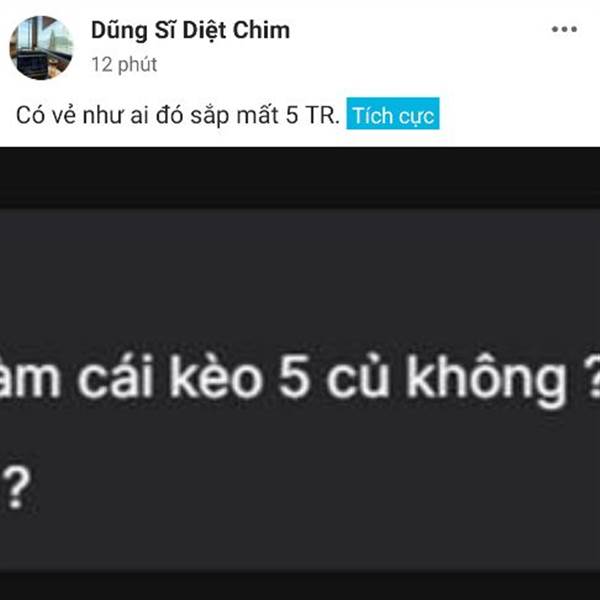Click the word 'không' in the image
Image resolution: width=600 pixels, height=600 pixels.
point(485,381)
